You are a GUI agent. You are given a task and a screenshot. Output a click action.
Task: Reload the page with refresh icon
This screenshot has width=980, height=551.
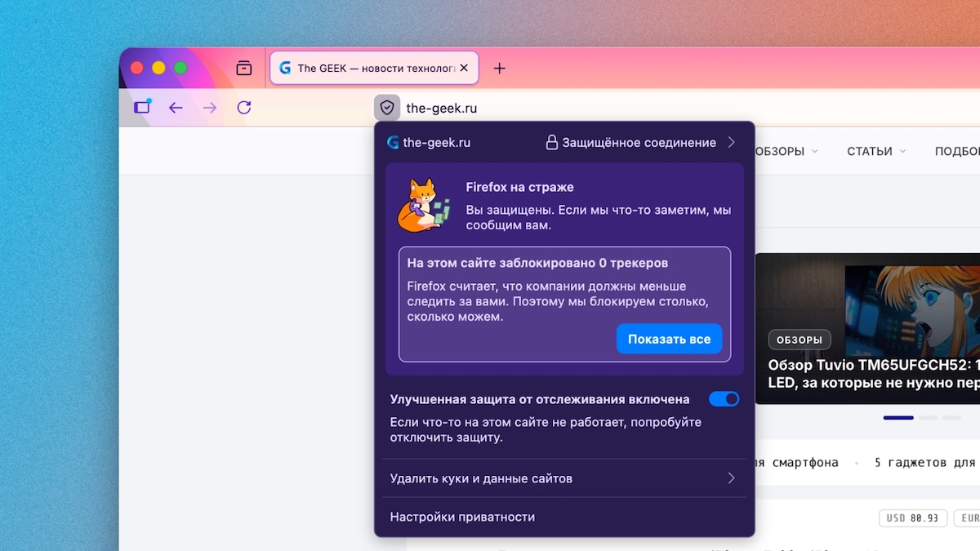243,108
